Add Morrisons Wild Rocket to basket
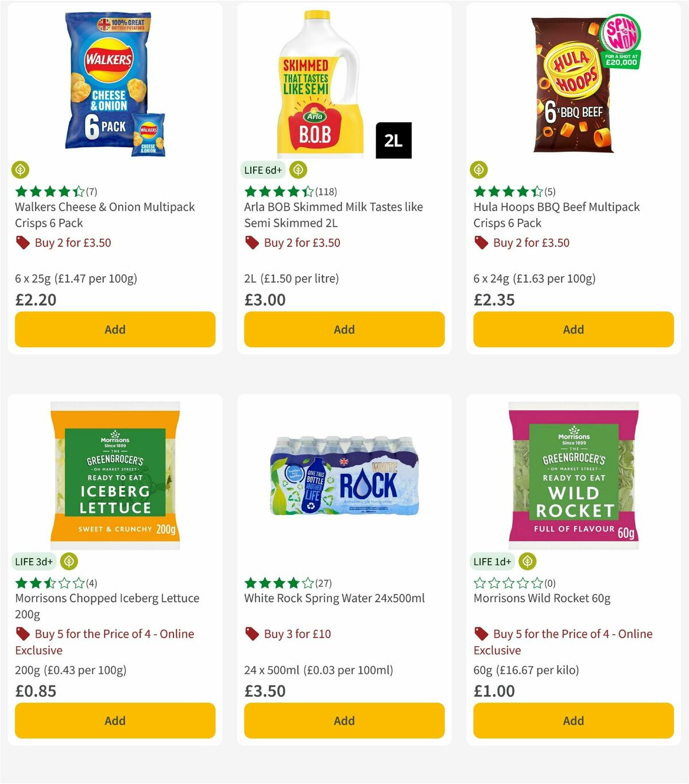This screenshot has height=784, width=689. click(x=573, y=720)
